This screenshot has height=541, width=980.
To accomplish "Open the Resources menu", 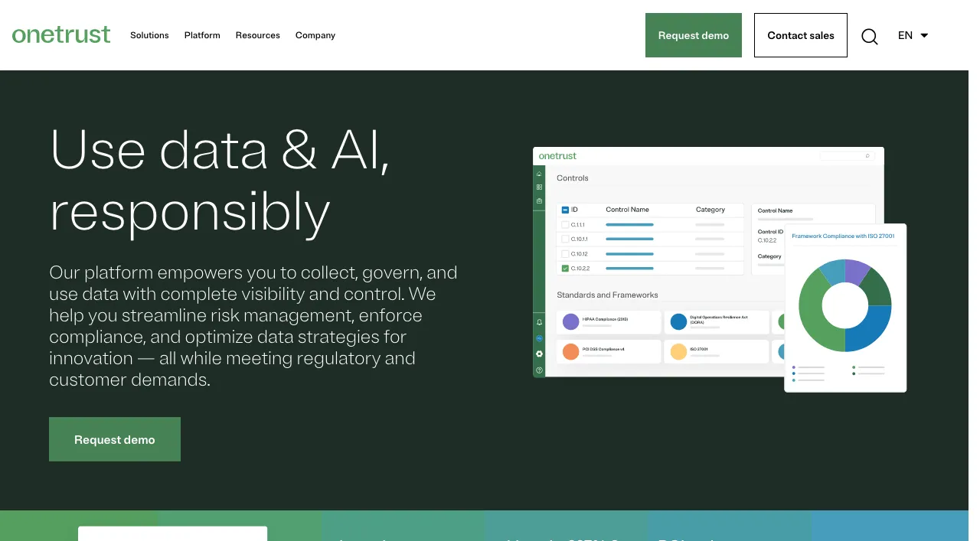I will tap(258, 35).
